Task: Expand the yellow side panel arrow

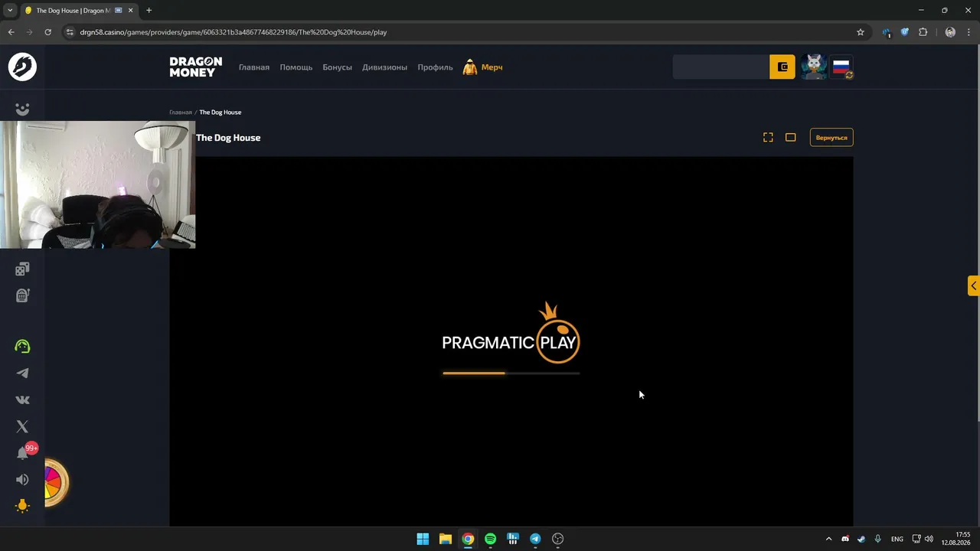Action: (973, 285)
